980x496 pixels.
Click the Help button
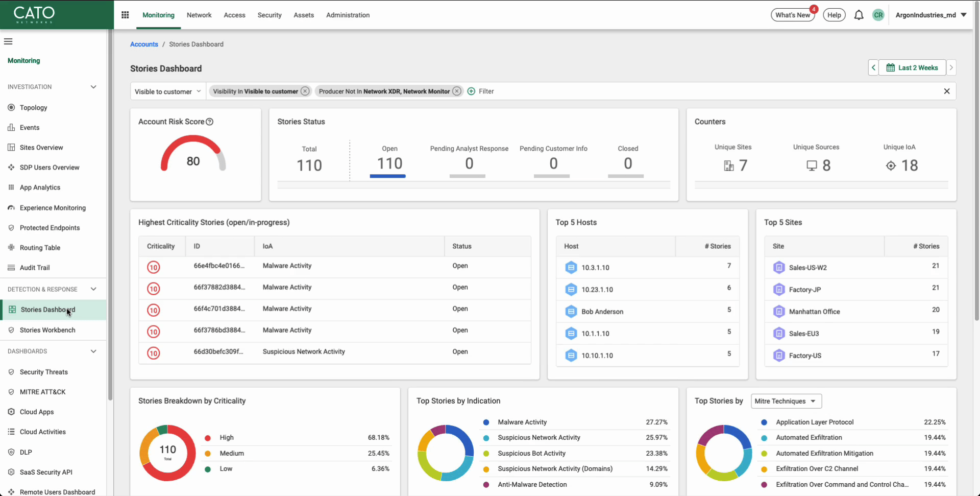[834, 15]
